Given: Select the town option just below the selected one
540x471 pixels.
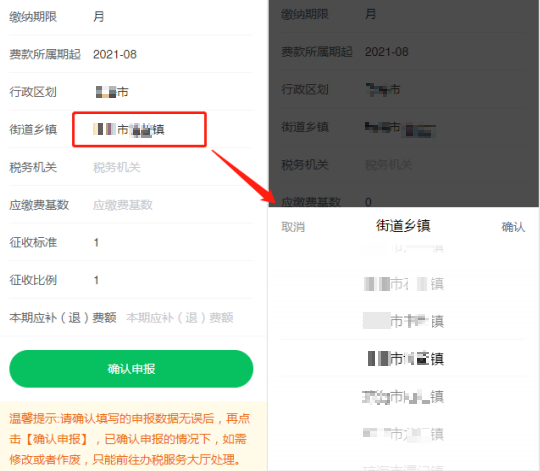Looking at the screenshot, I should tap(403, 396).
